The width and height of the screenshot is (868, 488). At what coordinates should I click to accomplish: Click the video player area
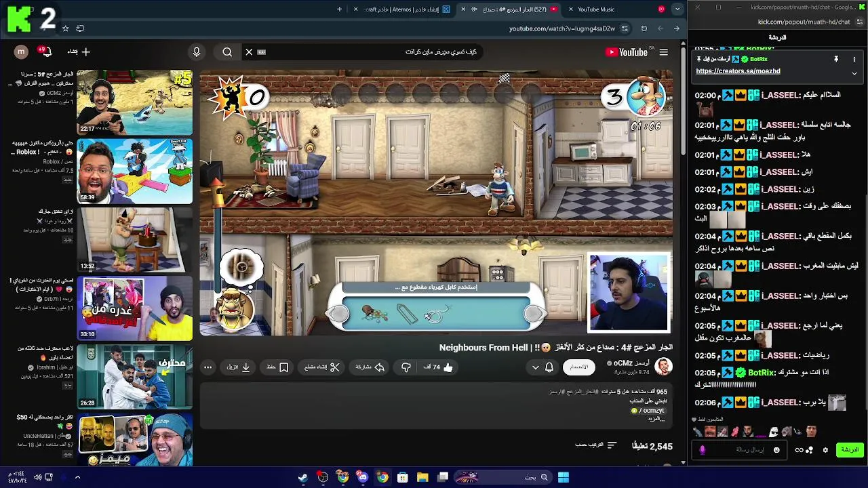click(436, 203)
